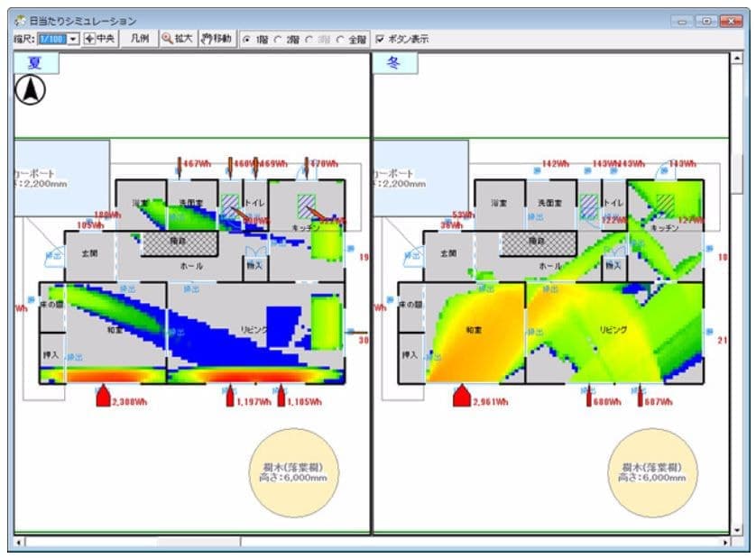
Task: Click the 中央 center view button
Action: click(99, 39)
